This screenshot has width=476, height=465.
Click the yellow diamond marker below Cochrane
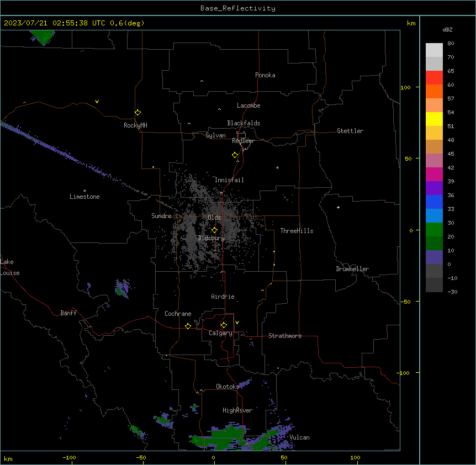(x=188, y=326)
